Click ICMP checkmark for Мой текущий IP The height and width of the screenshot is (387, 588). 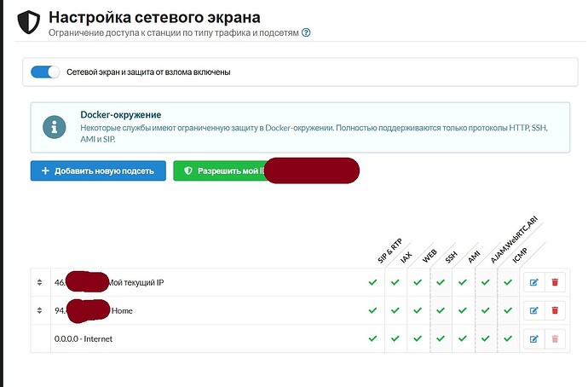pos(508,282)
